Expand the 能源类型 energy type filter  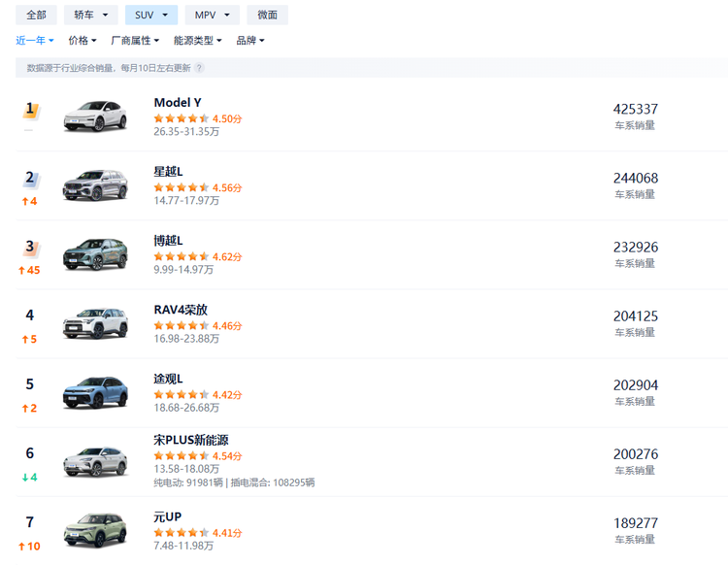[197, 41]
